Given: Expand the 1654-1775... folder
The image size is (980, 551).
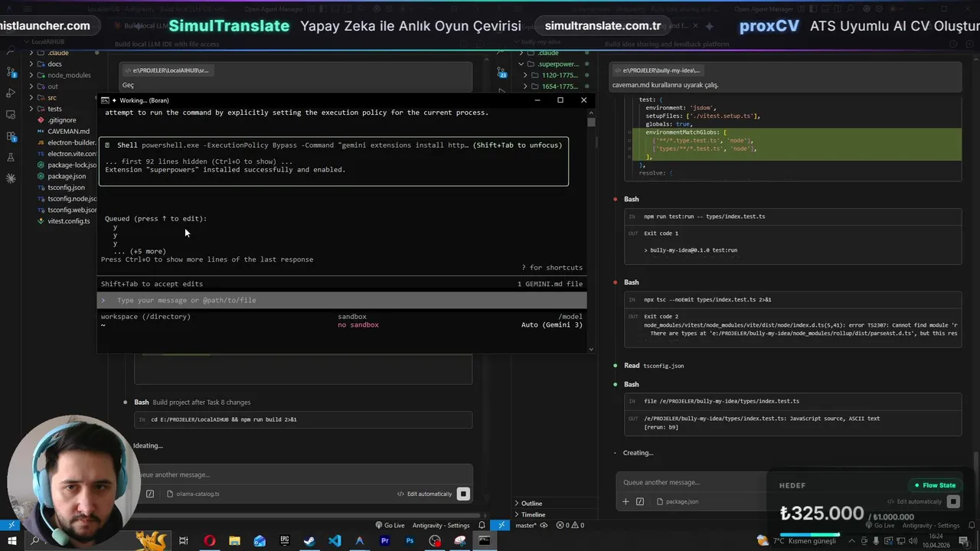Looking at the screenshot, I should coord(555,86).
